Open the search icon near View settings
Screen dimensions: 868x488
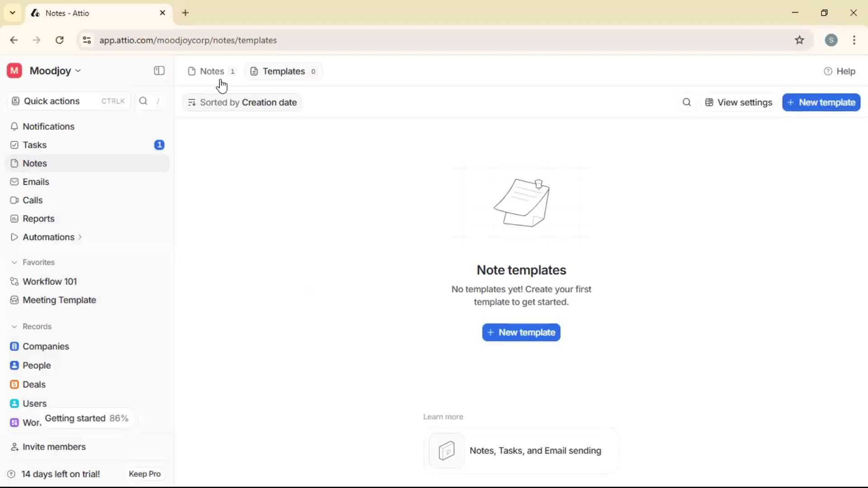686,102
